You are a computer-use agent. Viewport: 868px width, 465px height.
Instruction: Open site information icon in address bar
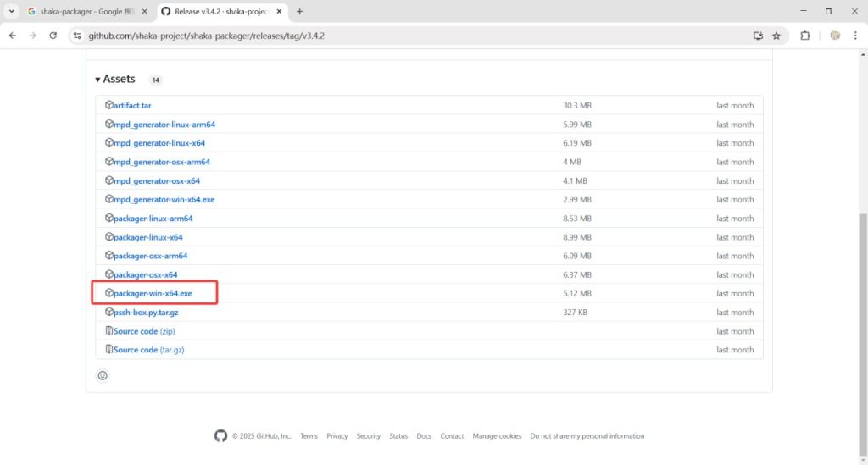point(77,36)
